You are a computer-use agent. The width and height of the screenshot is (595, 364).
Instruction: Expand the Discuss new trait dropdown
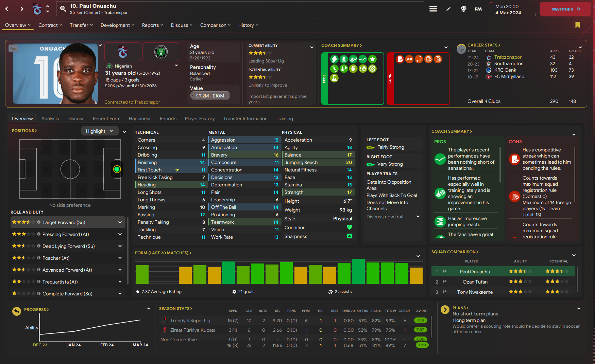pyautogui.click(x=418, y=217)
